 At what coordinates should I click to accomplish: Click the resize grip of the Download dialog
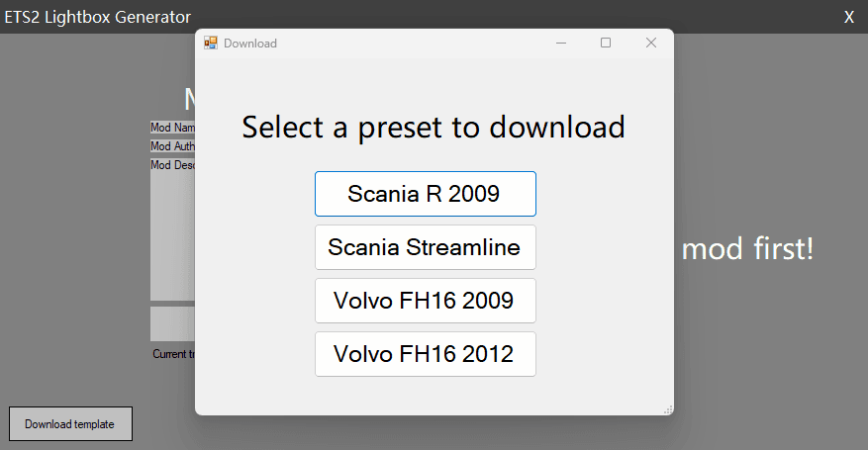[669, 409]
